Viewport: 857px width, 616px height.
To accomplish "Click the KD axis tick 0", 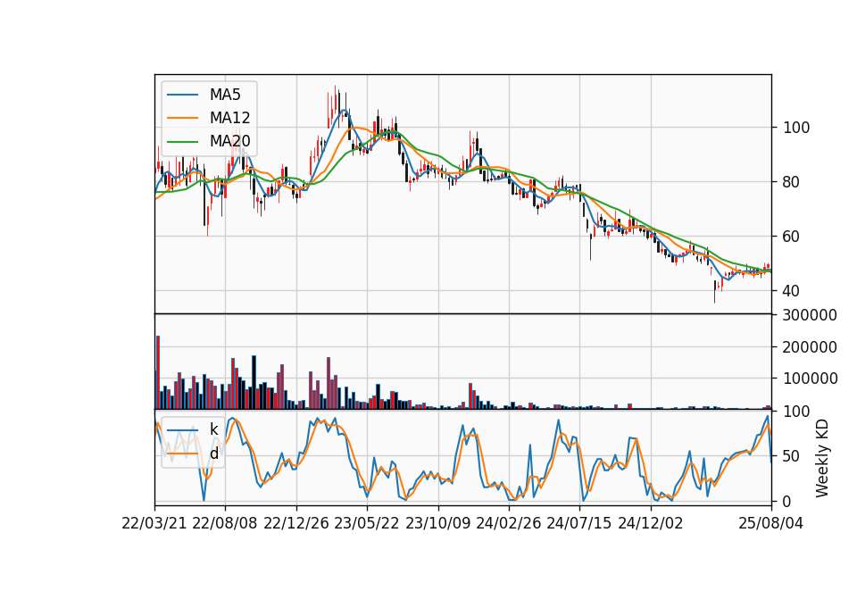I will pyautogui.click(x=787, y=501).
